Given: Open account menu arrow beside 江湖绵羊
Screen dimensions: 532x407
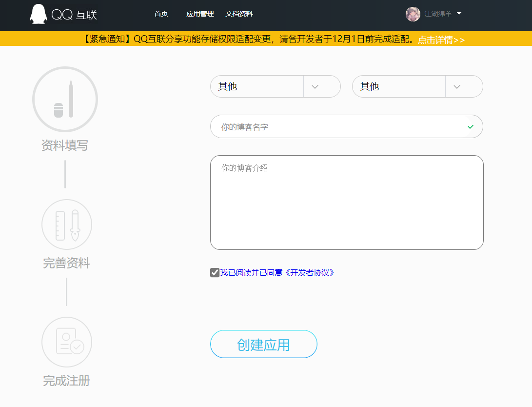Looking at the screenshot, I should [x=459, y=14].
